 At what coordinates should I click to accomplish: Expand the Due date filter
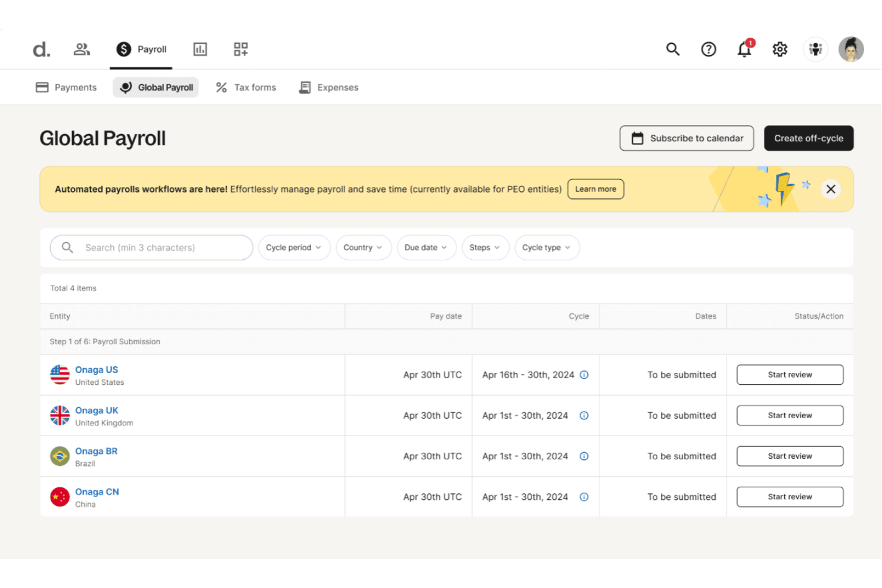(x=426, y=247)
